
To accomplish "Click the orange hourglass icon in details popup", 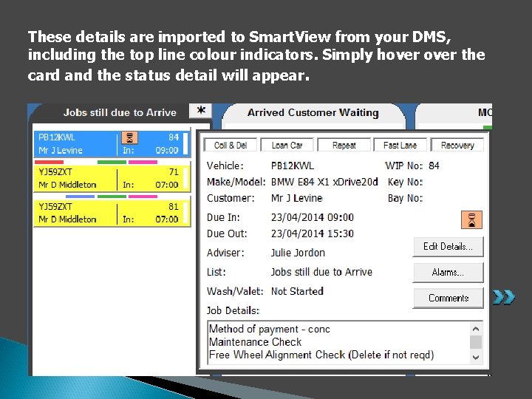I will coord(471,219).
